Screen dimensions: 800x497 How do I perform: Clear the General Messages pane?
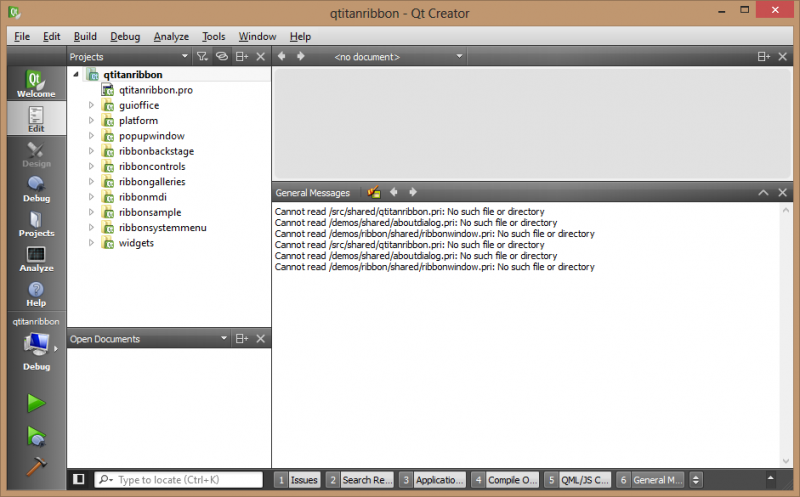point(374,192)
